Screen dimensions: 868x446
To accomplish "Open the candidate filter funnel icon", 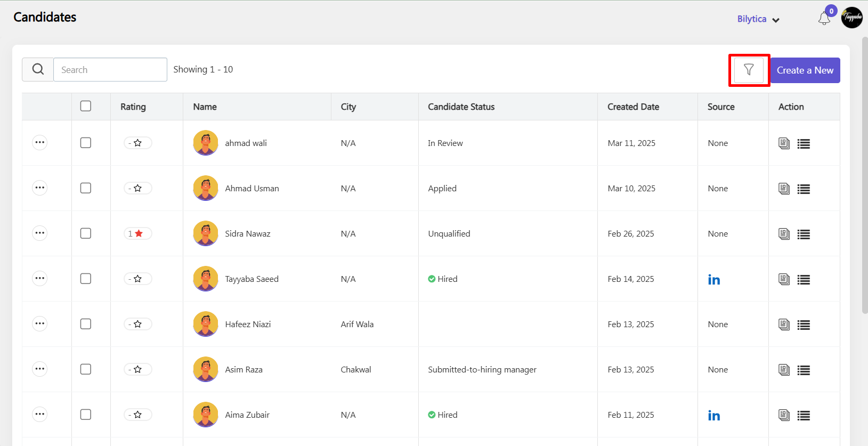I will [x=749, y=70].
